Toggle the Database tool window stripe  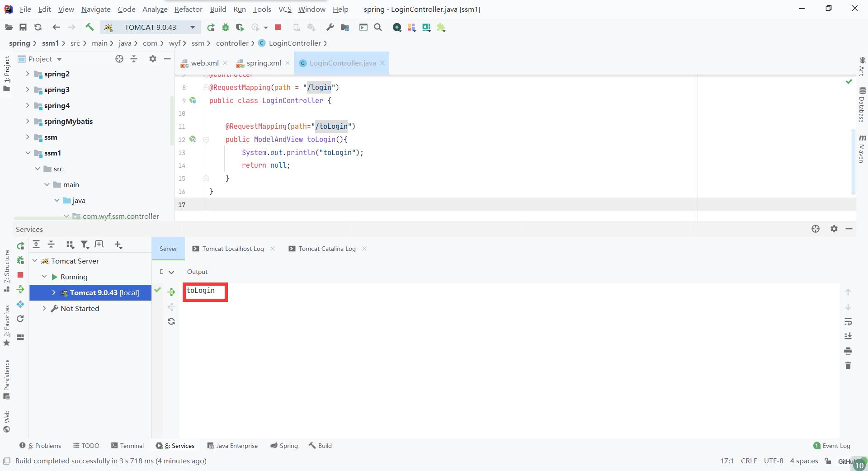click(862, 105)
